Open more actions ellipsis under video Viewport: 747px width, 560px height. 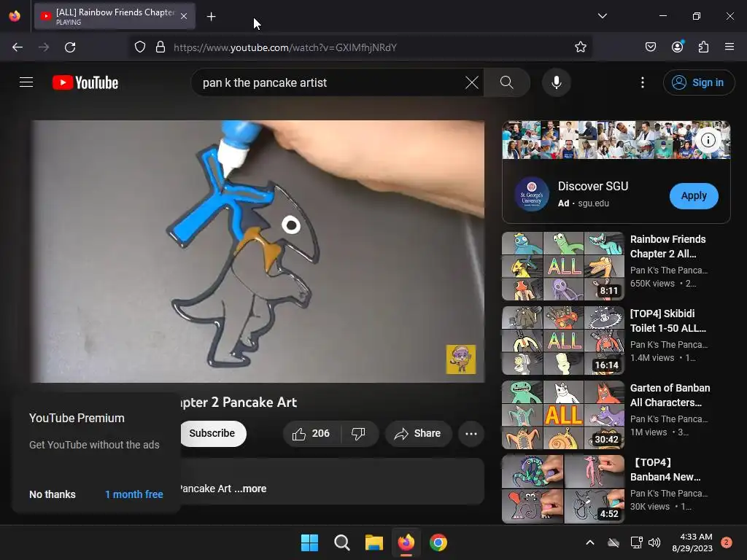tap(471, 433)
